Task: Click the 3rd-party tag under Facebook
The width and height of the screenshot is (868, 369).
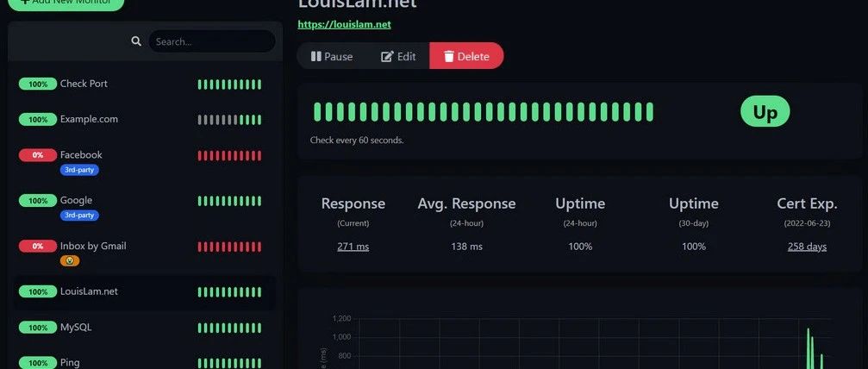Action: pos(79,170)
